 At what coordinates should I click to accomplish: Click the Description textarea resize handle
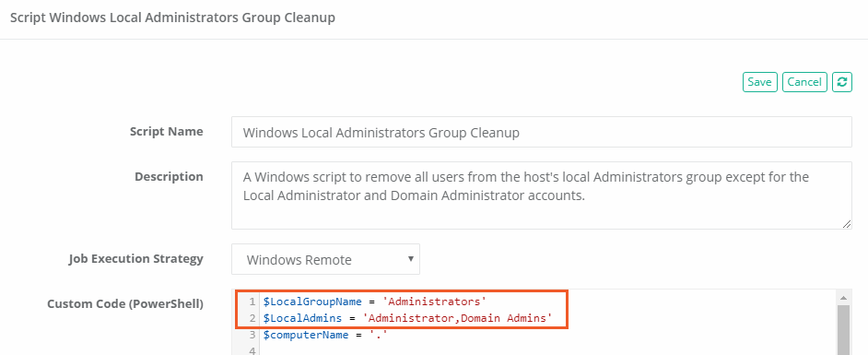(847, 224)
